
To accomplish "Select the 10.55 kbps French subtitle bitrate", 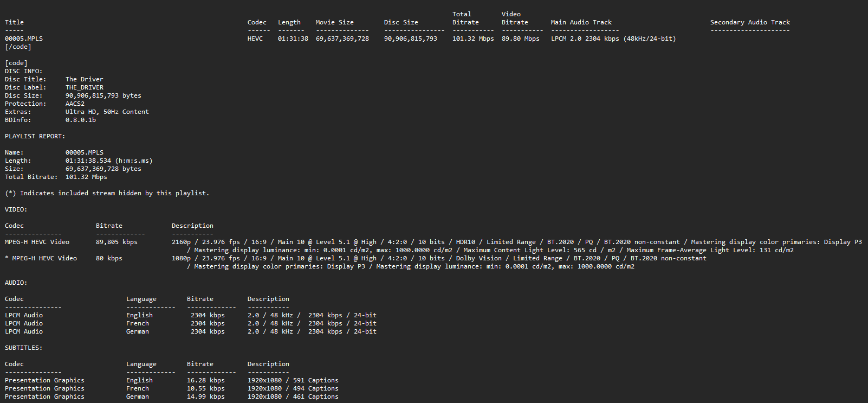I will click(x=205, y=388).
